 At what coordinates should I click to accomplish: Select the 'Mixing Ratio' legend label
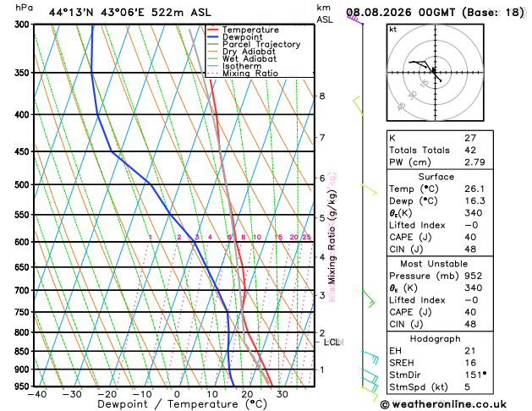250,74
